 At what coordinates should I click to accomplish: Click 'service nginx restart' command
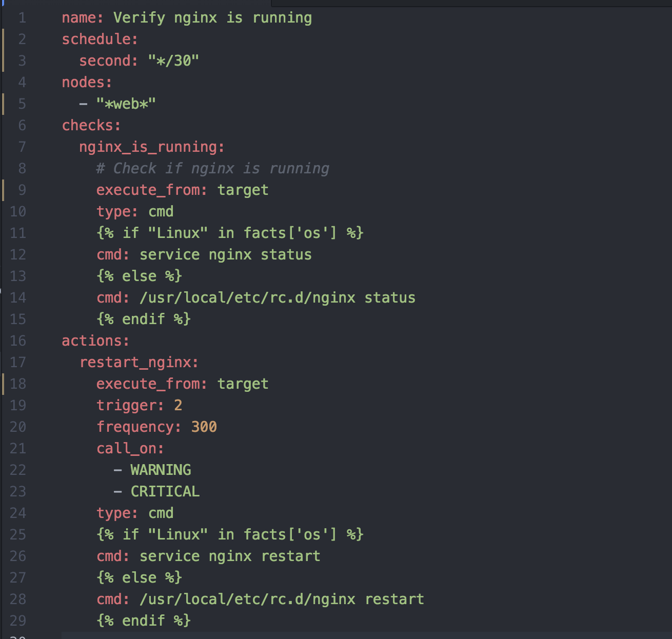pos(230,556)
